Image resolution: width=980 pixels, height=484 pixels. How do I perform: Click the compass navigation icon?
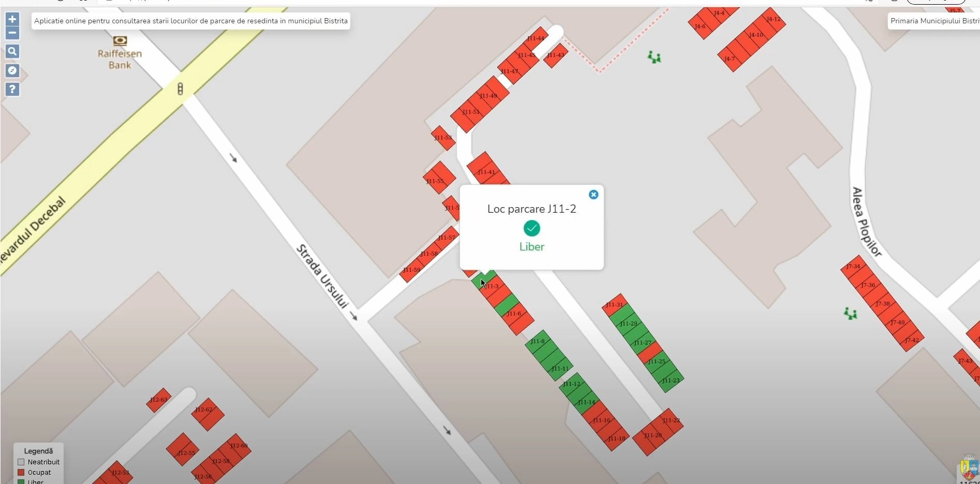point(12,70)
